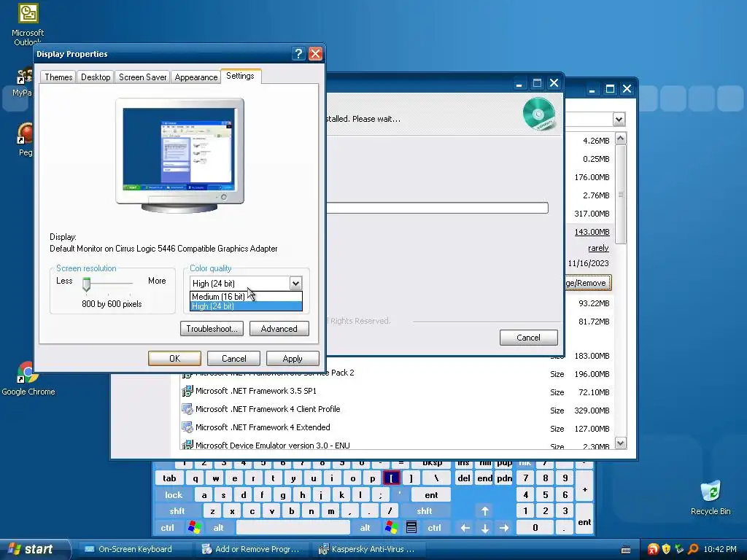Open the Start menu
The height and width of the screenshot is (560, 747).
point(34,549)
